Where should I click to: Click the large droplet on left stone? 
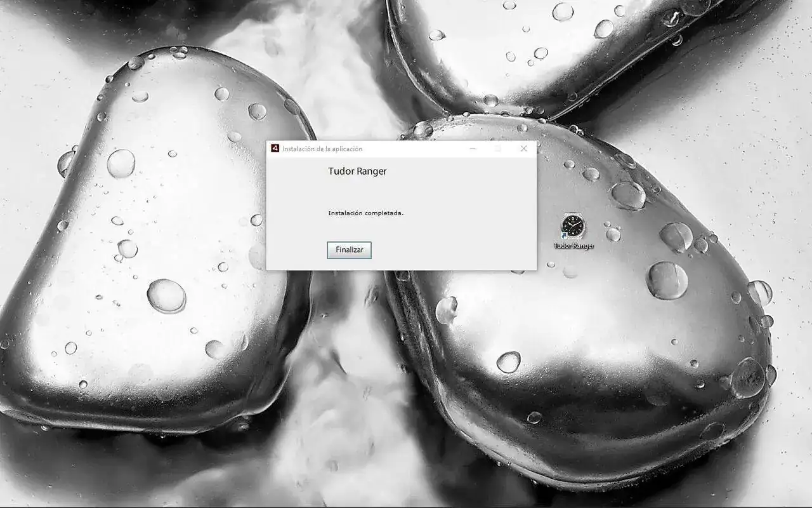[x=166, y=296]
